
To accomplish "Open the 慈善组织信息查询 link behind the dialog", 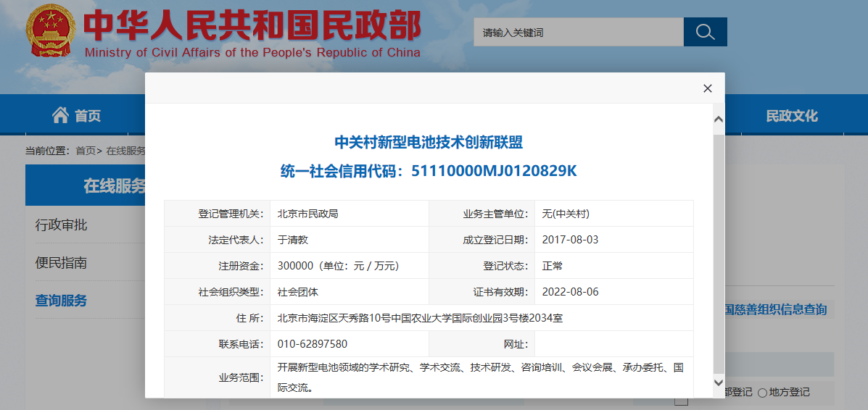I will (x=776, y=309).
